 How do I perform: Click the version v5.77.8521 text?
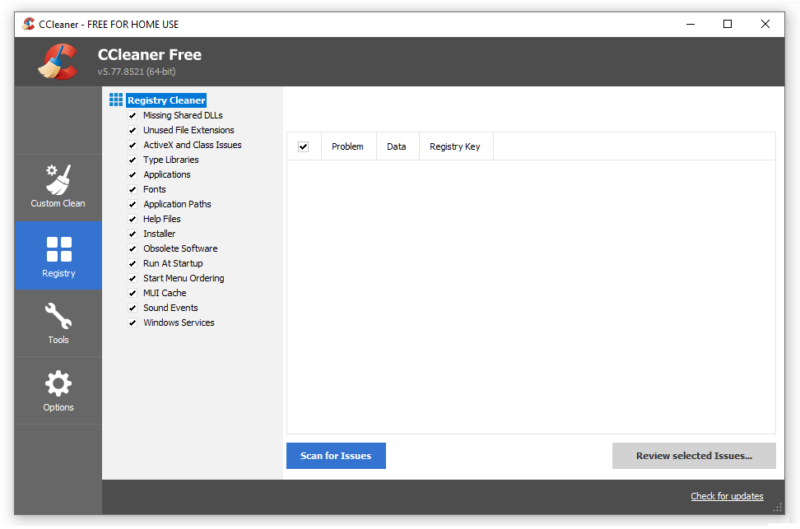pyautogui.click(x=136, y=71)
